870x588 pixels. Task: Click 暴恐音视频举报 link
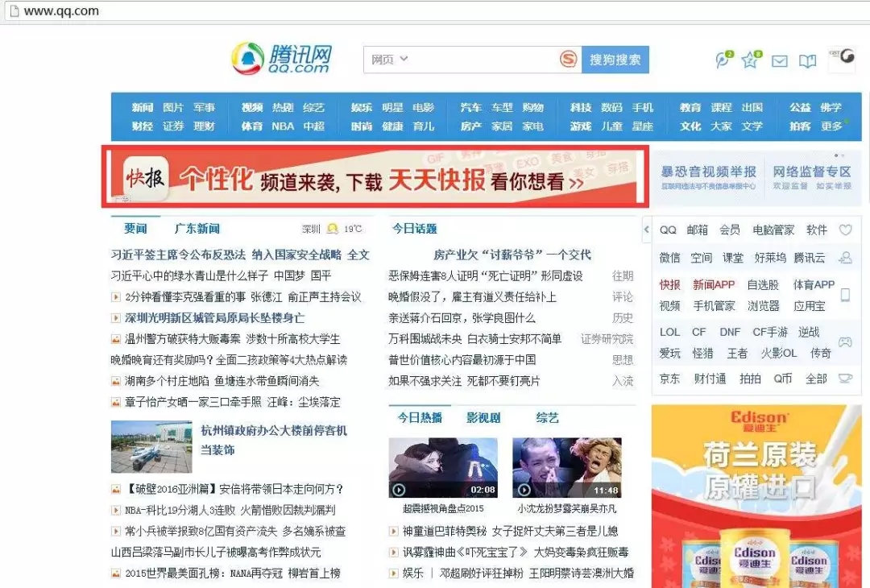(709, 172)
